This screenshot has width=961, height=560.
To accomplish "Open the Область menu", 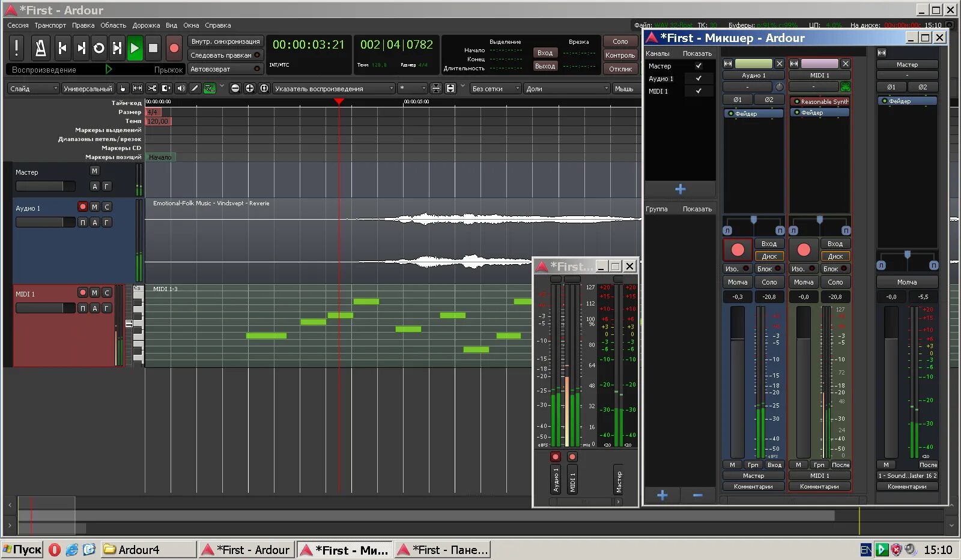I will point(114,25).
